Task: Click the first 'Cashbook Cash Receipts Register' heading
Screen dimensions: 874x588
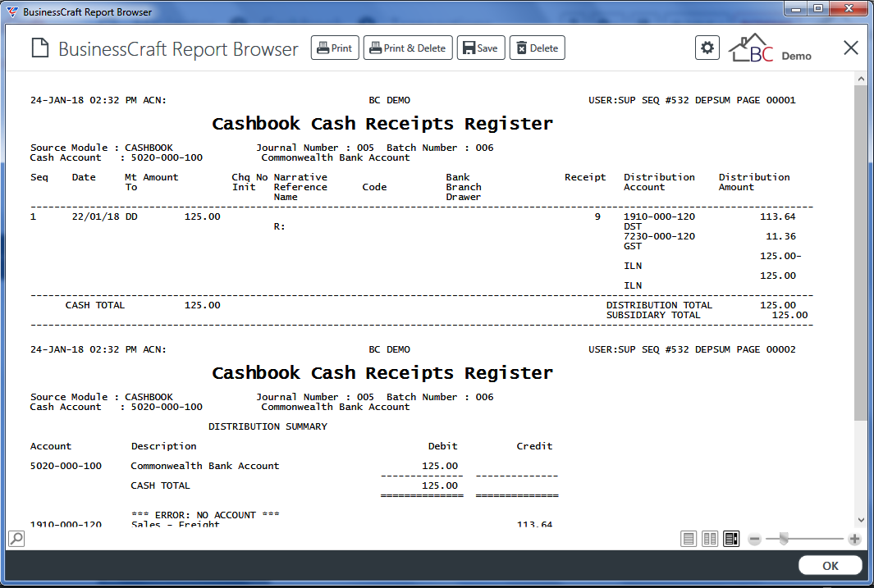Action: click(x=382, y=123)
